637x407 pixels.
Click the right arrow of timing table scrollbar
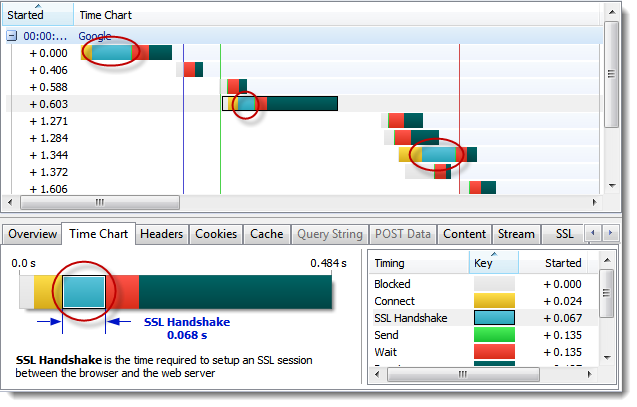pos(589,374)
